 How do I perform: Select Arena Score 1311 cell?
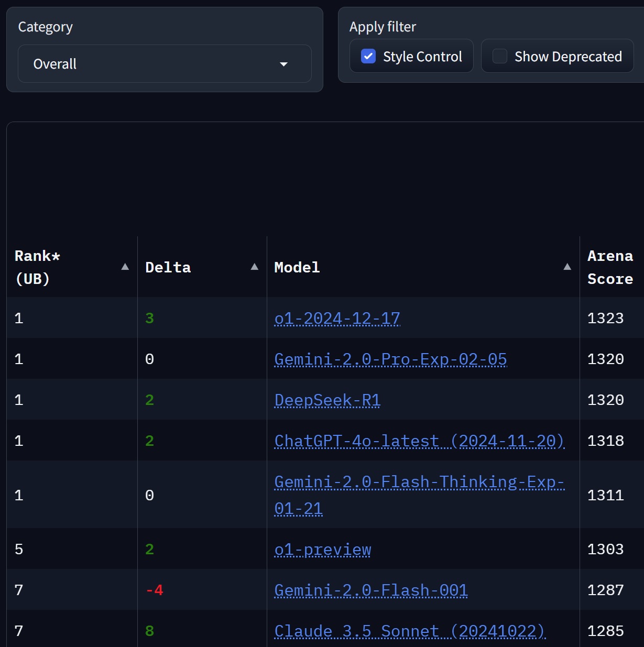pos(605,495)
